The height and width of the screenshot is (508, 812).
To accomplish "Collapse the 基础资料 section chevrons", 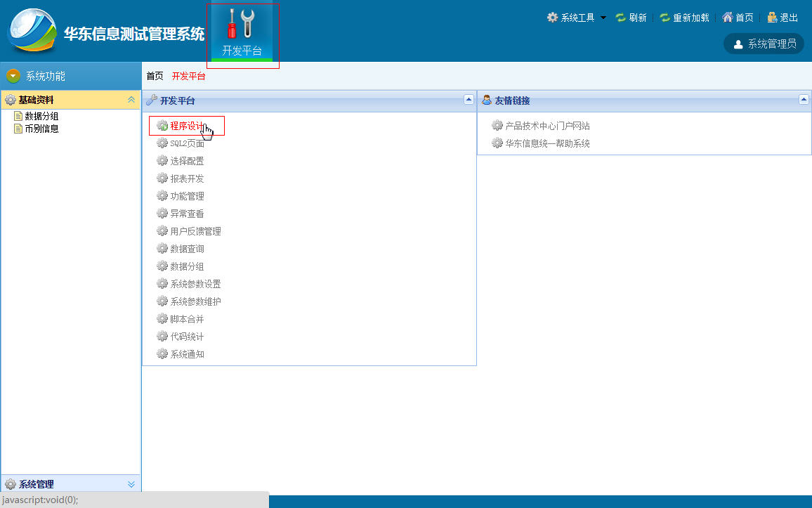I will point(131,100).
